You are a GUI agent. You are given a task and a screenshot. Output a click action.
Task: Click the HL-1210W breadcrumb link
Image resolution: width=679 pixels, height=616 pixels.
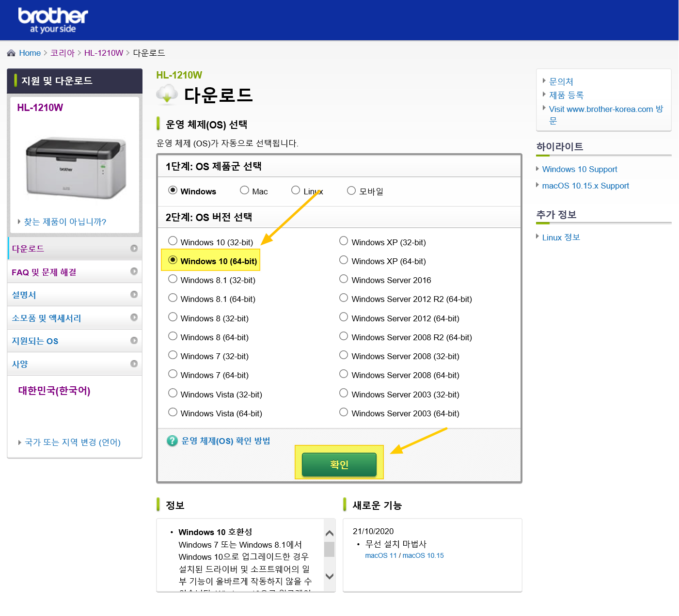pyautogui.click(x=104, y=53)
